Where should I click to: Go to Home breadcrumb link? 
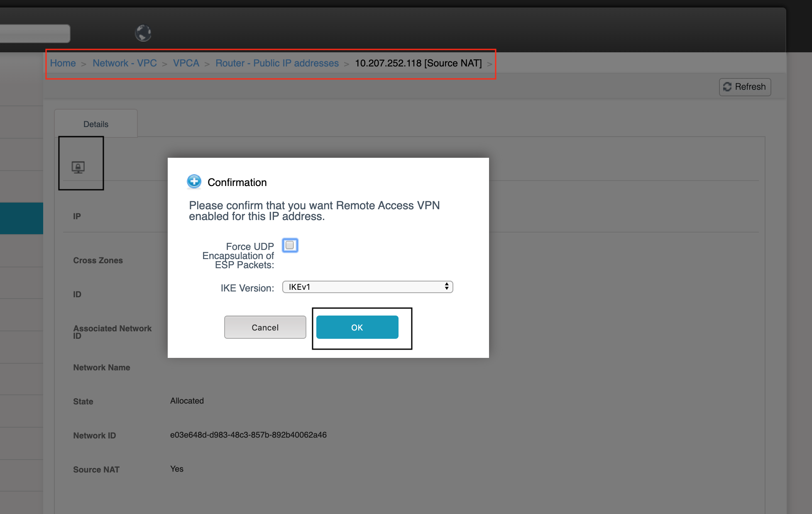coord(63,63)
